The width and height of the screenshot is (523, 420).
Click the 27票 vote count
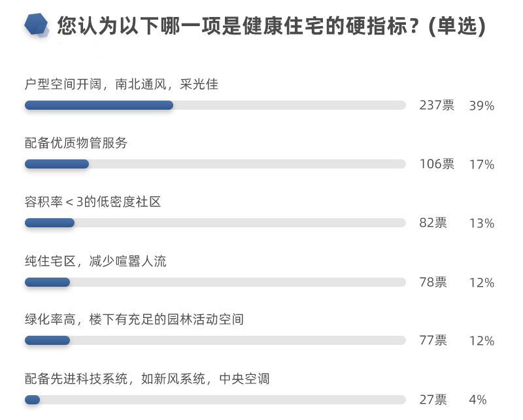click(433, 399)
